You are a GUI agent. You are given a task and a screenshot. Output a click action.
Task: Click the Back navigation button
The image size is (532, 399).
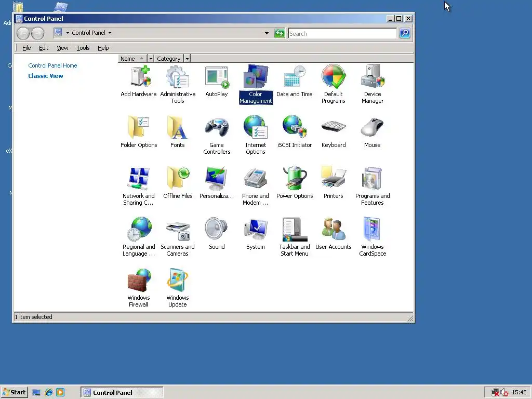pos(23,33)
